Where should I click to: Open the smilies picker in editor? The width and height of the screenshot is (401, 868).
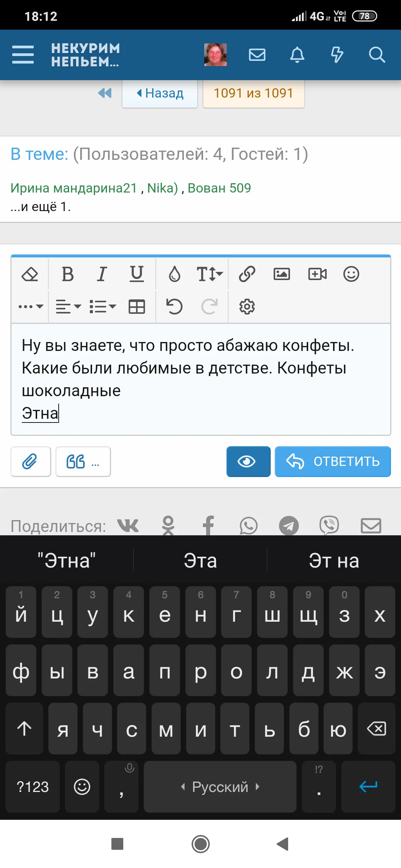351,274
